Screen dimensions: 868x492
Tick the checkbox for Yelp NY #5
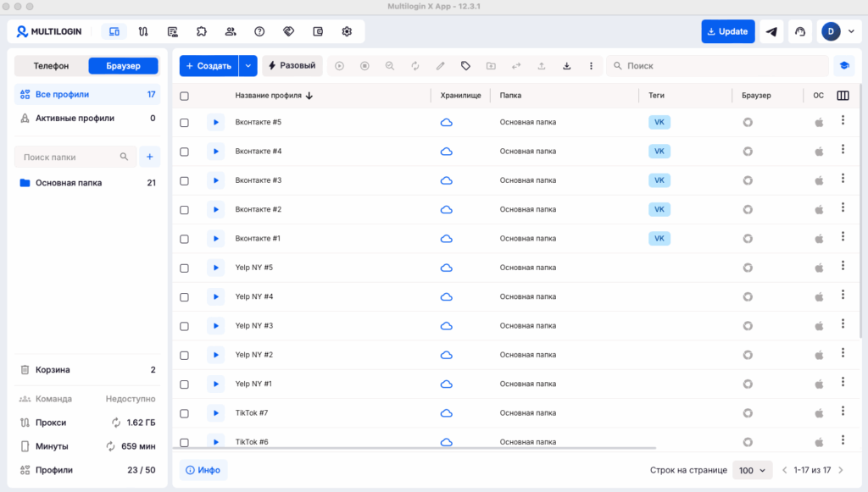(184, 268)
